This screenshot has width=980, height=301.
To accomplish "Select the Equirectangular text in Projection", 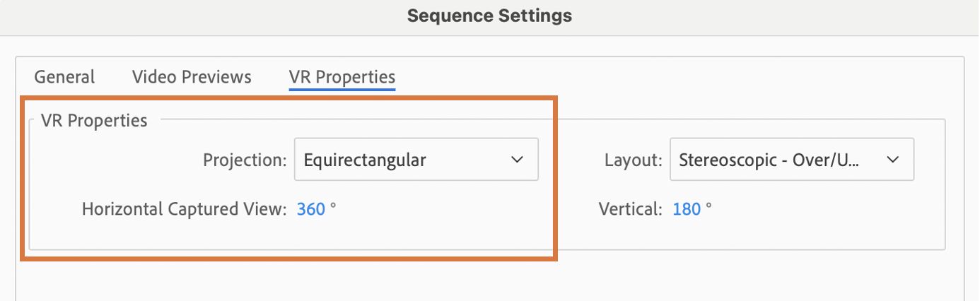I will pos(365,160).
